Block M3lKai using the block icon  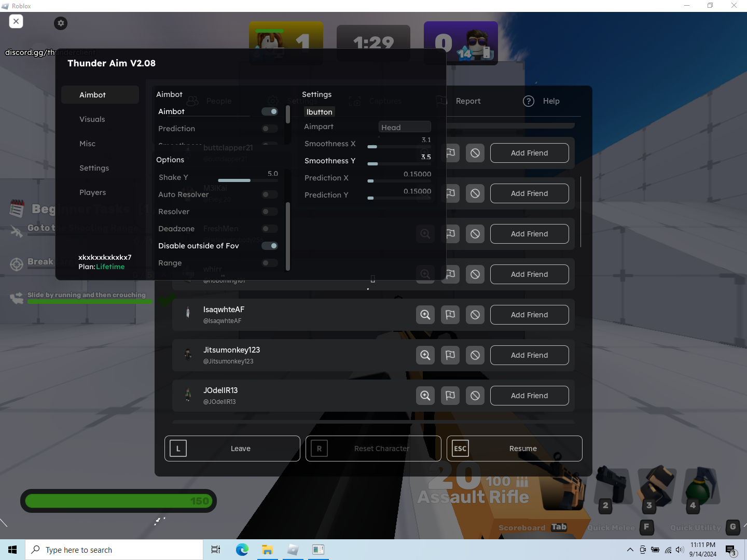coord(475,193)
